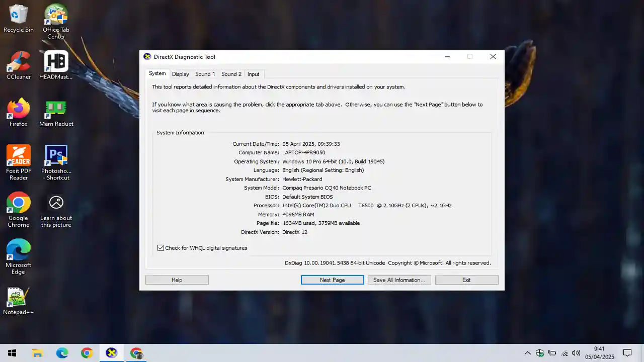Open the Recycle Bin desktop icon

click(19, 19)
